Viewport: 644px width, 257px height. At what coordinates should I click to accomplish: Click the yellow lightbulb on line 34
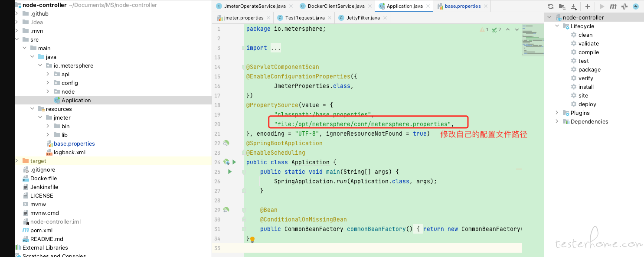click(x=252, y=239)
